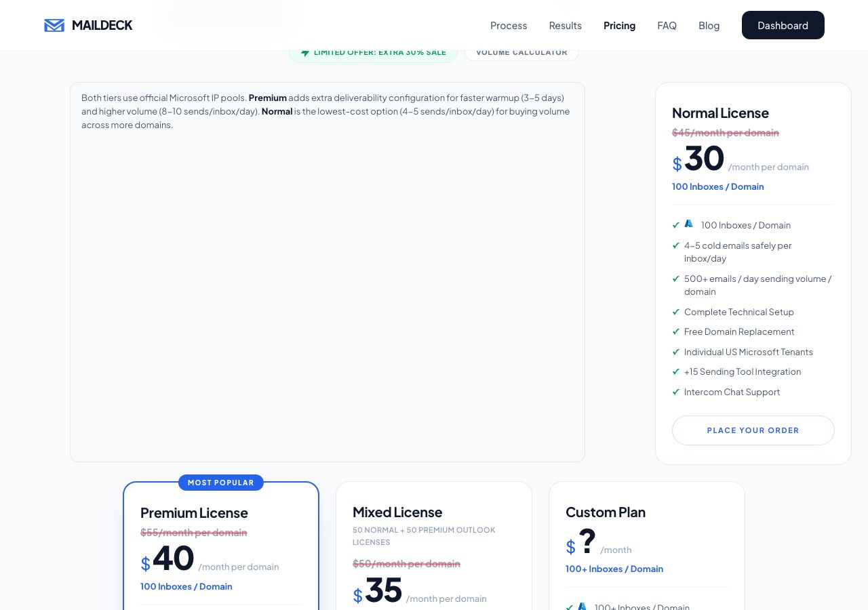Click the blue '100+ Inboxes / Domain' text
Viewport: 868px width, 610px height.
(614, 569)
